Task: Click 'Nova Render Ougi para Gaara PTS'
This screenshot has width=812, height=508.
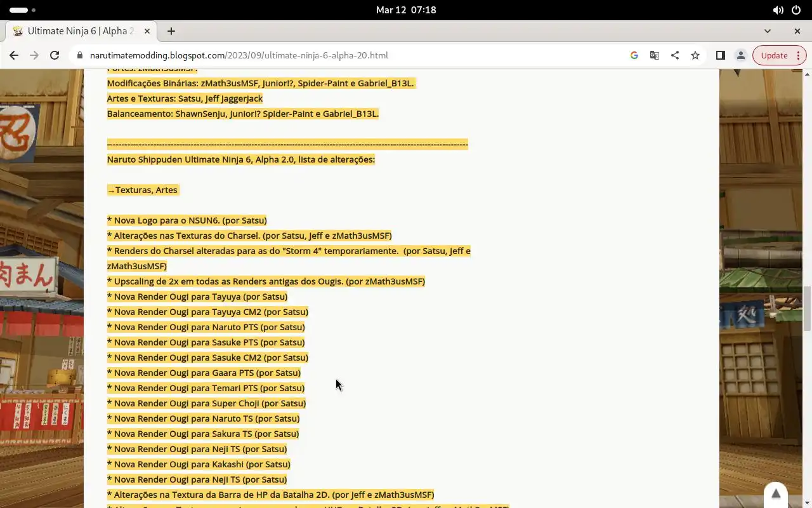Action: (x=204, y=373)
